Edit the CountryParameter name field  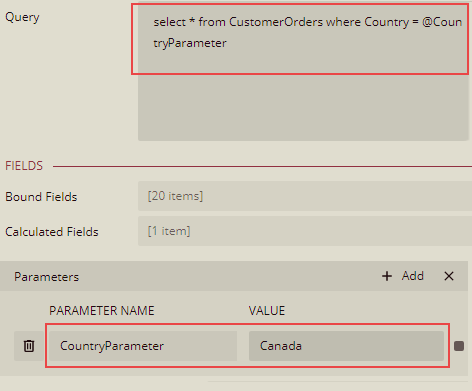143,346
